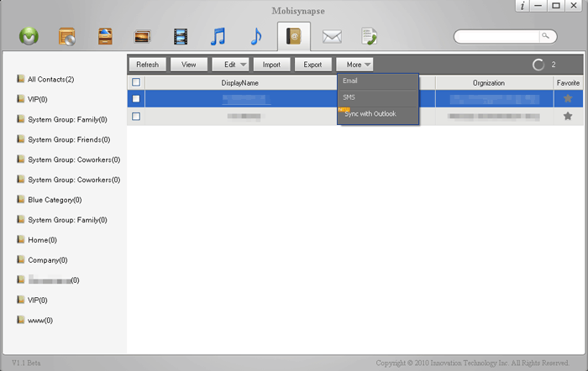The image size is (588, 371).
Task: Select the All Contacts(2) group
Action: tap(50, 79)
